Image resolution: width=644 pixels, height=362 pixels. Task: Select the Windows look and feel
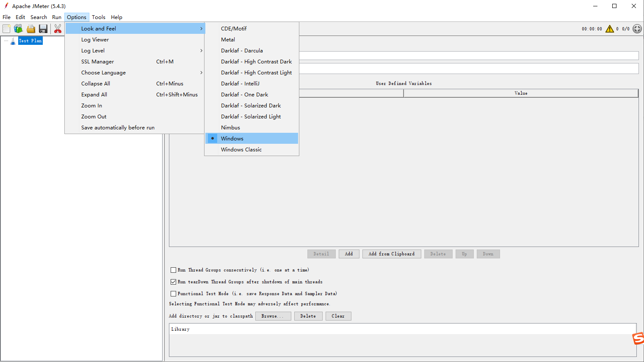[x=252, y=138]
